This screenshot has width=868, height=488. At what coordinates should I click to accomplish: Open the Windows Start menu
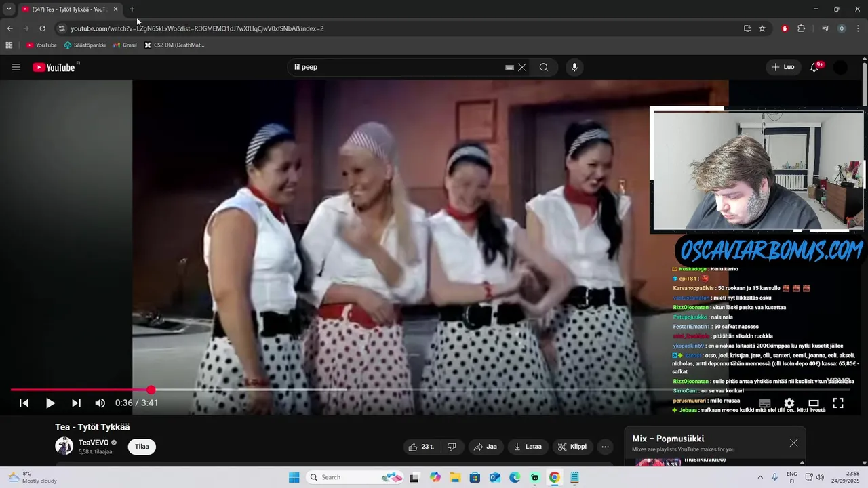point(294,477)
